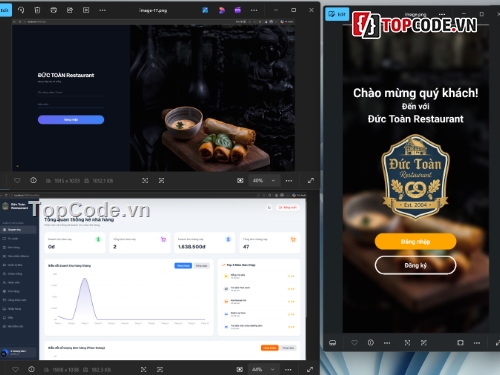Show dashboard image at actual size
Screen dimensions: 500x375
(x=160, y=369)
